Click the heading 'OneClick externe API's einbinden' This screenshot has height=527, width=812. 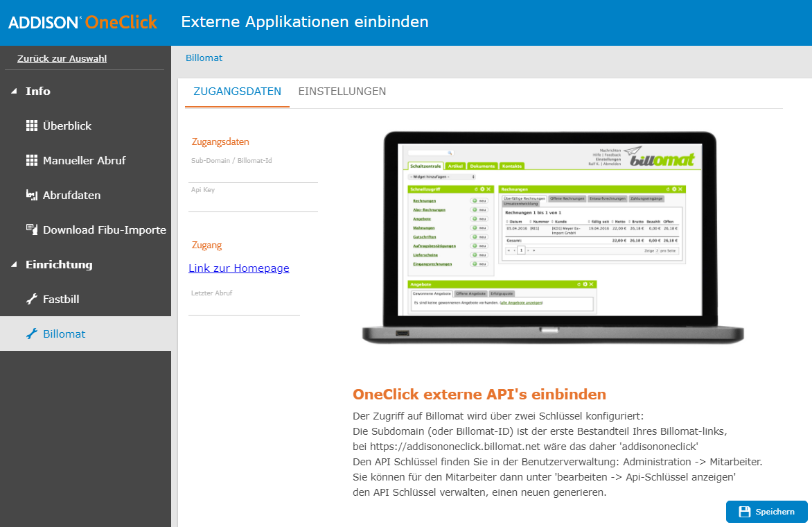(479, 395)
